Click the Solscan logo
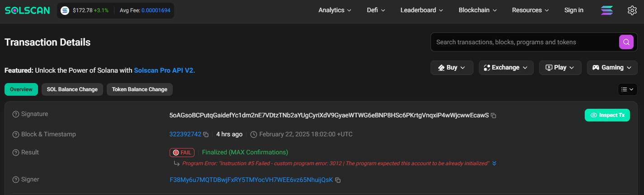The height and width of the screenshot is (195, 644). (x=27, y=10)
